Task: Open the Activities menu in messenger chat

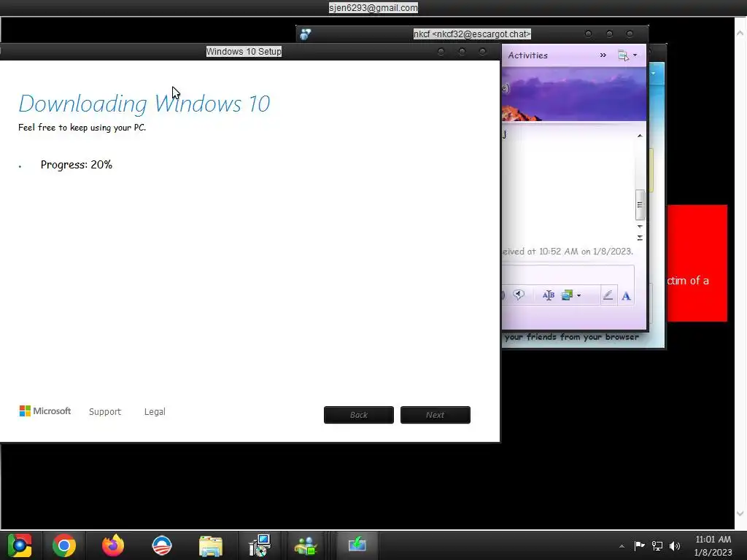Action: [x=528, y=55]
